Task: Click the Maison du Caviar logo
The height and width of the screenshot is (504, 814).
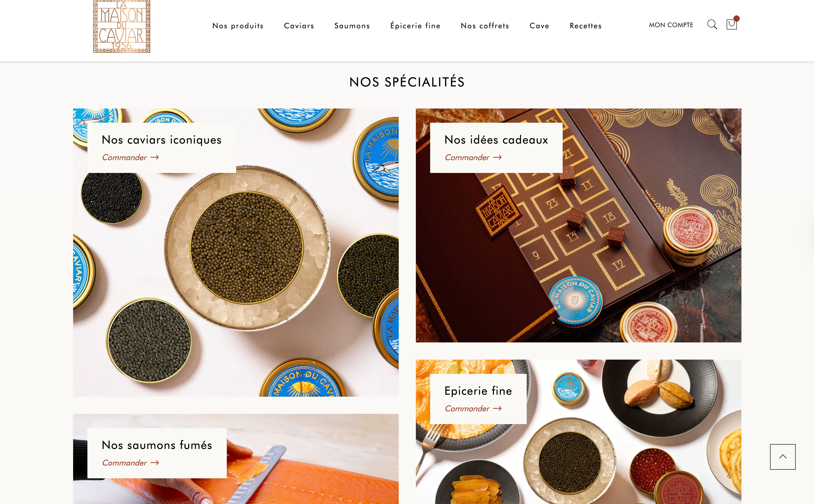Action: [x=121, y=26]
